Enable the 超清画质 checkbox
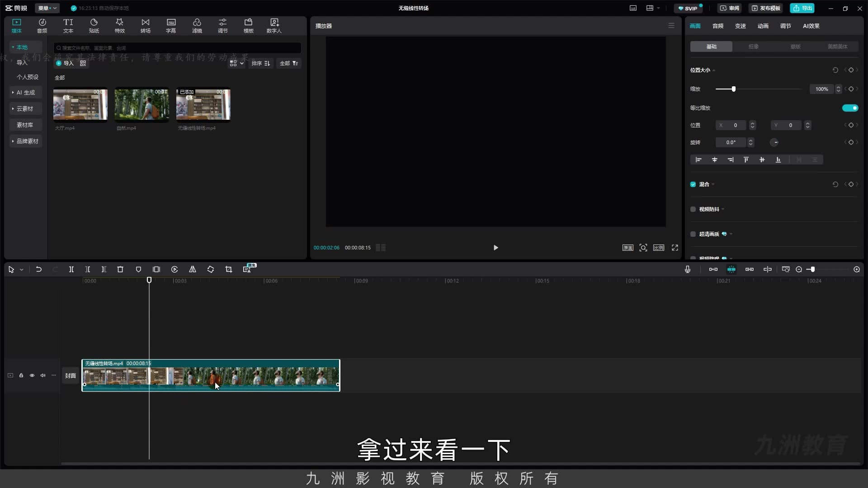The image size is (868, 488). click(x=693, y=234)
